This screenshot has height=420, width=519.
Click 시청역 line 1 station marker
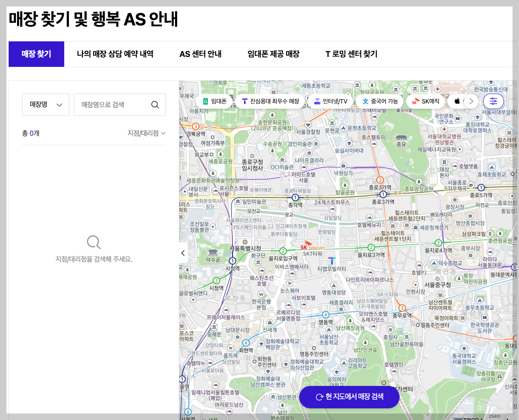point(232,261)
